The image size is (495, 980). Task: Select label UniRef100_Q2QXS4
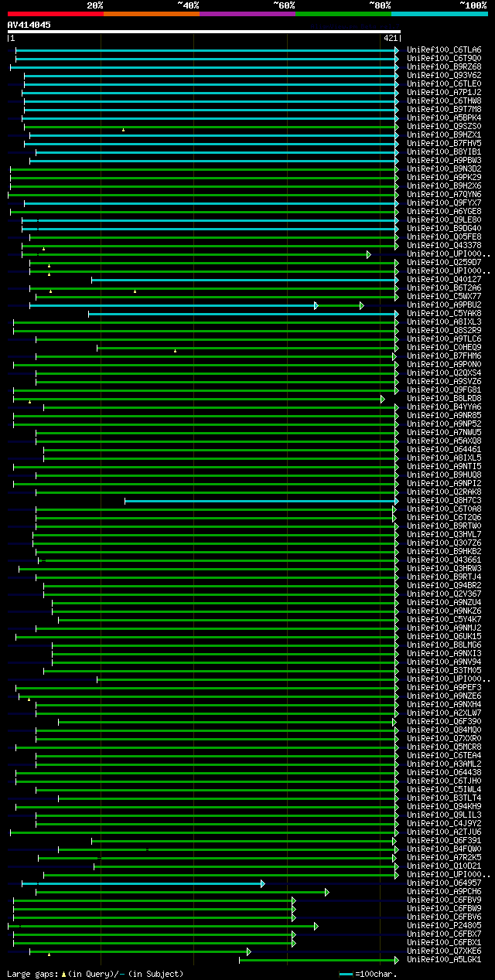tap(444, 373)
